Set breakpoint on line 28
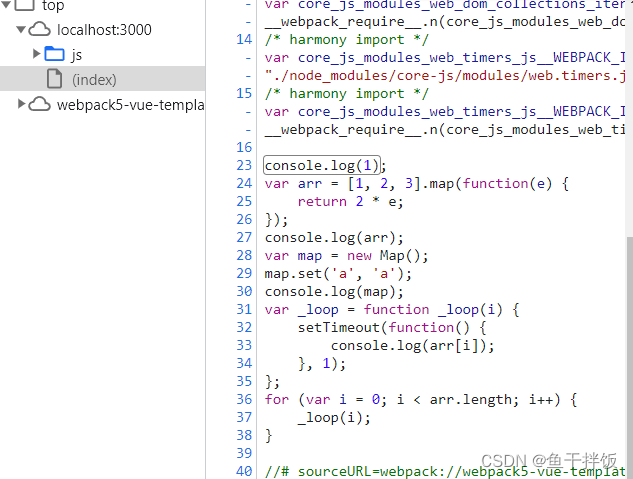633x479 pixels. pos(244,255)
